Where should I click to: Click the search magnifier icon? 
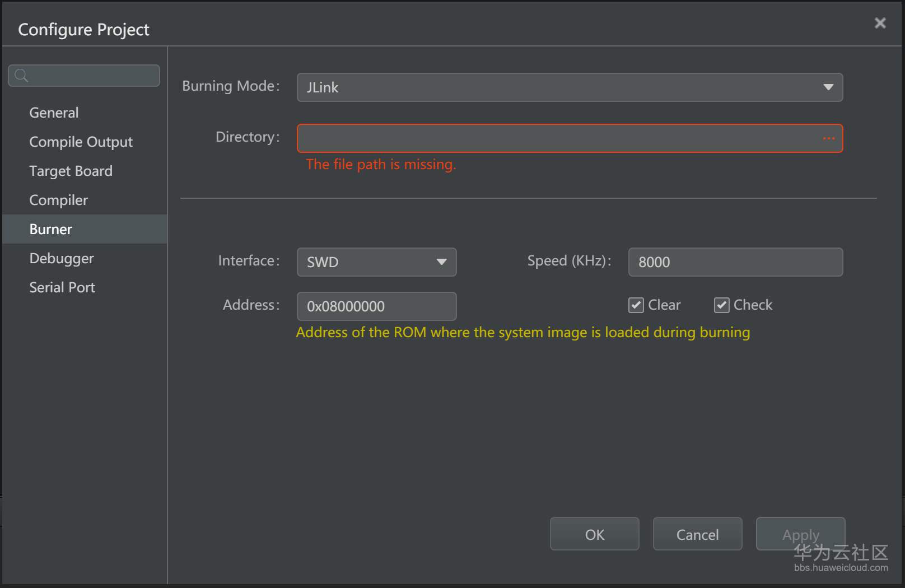point(21,76)
